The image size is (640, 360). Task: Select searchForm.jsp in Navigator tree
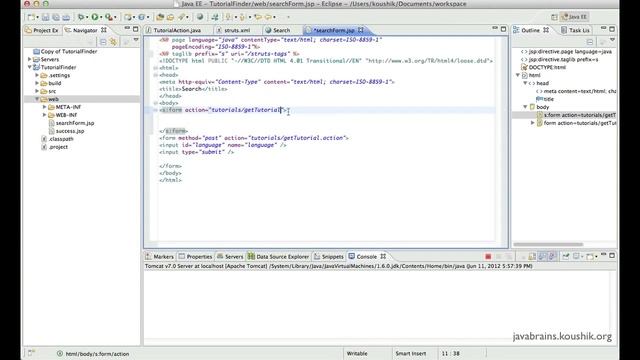71,123
